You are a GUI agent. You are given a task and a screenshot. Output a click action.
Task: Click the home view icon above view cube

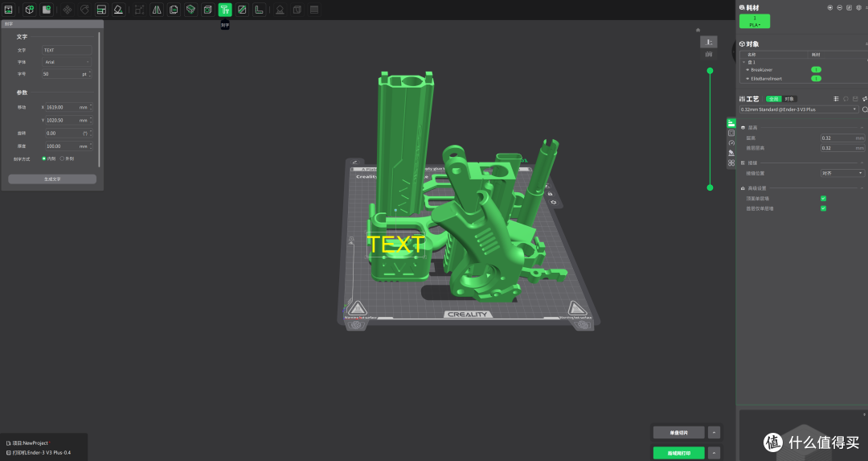coord(698,30)
